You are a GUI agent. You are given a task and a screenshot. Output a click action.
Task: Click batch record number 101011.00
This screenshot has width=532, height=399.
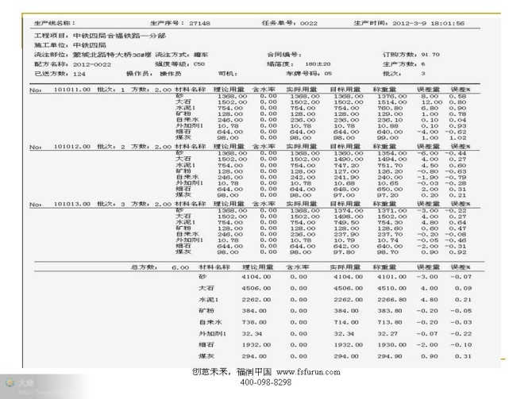72,90
